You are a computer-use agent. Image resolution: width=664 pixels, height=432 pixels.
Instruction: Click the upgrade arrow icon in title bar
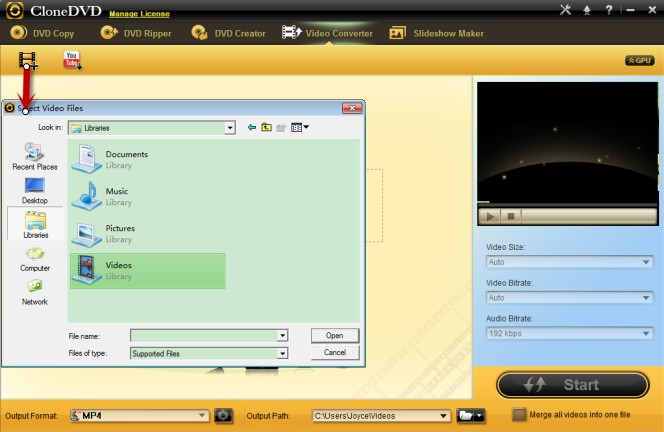pos(587,10)
